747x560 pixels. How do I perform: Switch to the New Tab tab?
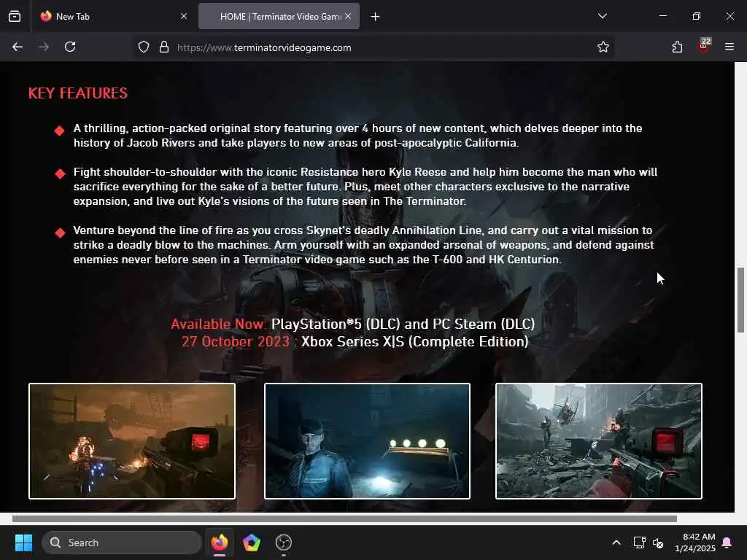113,16
